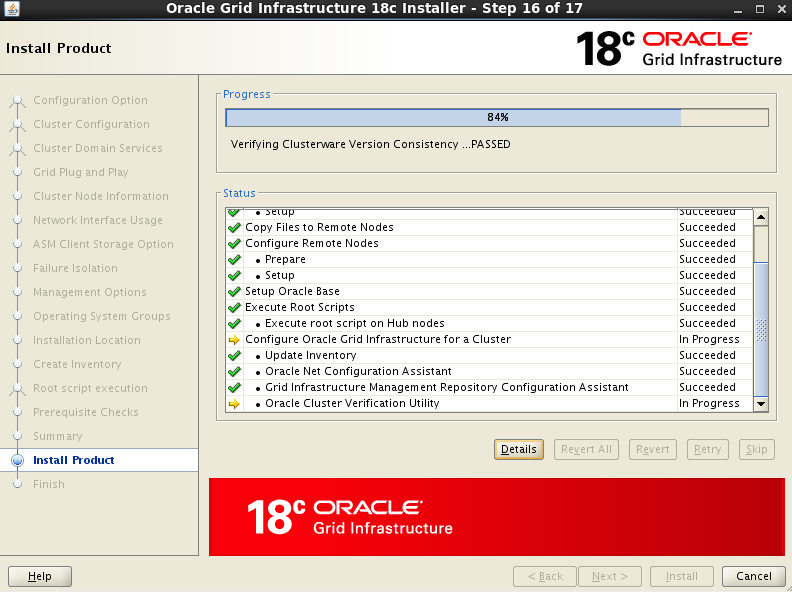Click checkmark beside Execute root script on Hub nodes

click(x=234, y=324)
